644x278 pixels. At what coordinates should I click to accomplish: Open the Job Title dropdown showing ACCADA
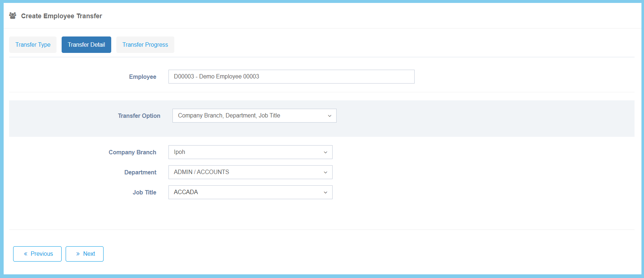point(250,192)
